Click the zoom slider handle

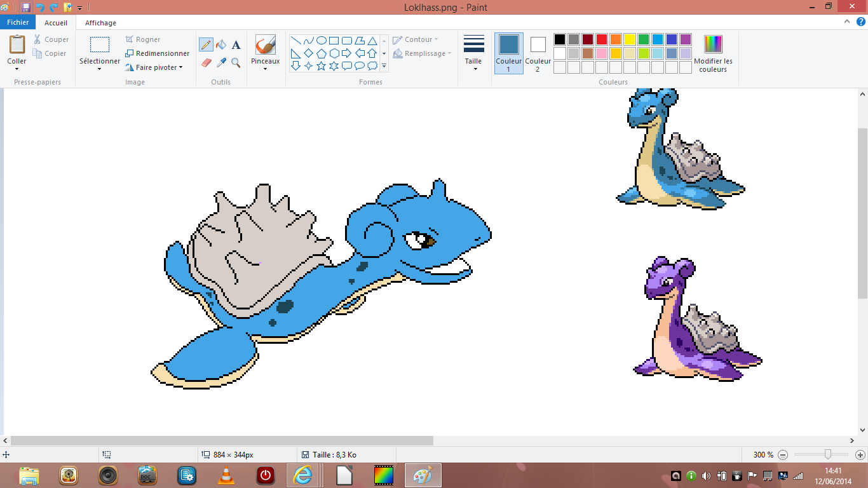(x=827, y=454)
